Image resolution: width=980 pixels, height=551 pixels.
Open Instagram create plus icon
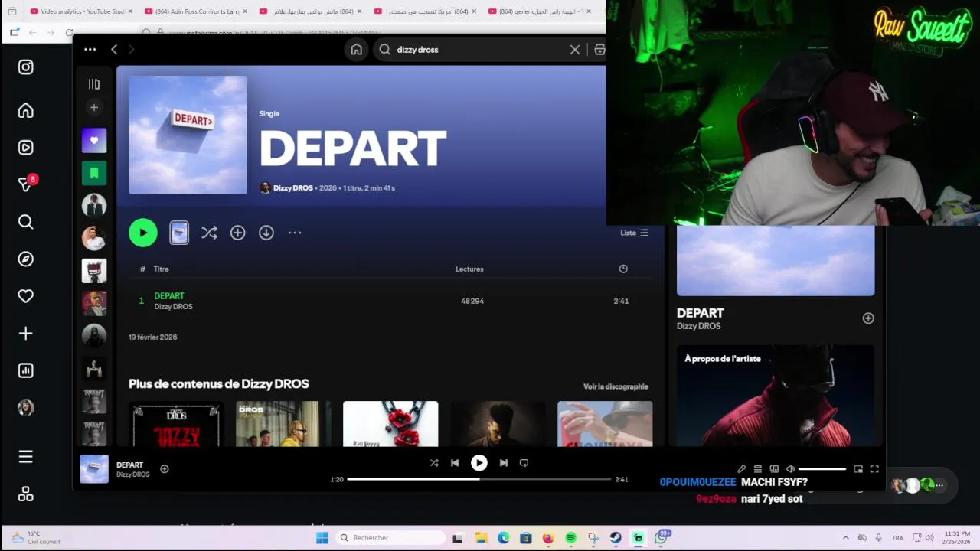click(26, 334)
